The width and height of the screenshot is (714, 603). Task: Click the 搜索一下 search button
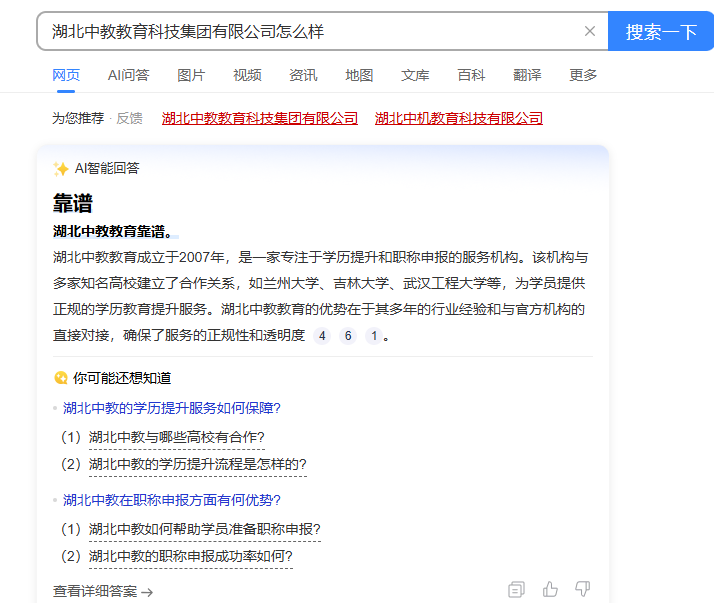click(x=661, y=31)
